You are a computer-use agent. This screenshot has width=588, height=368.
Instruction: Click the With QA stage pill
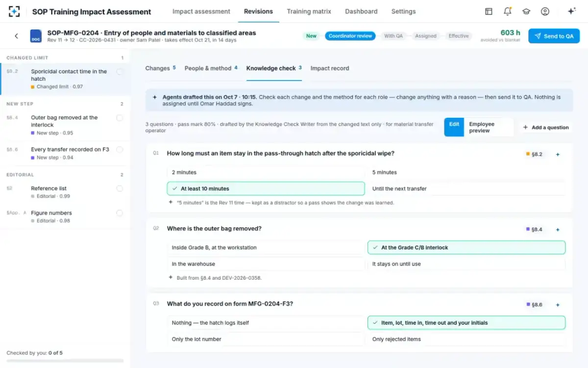[x=393, y=36]
